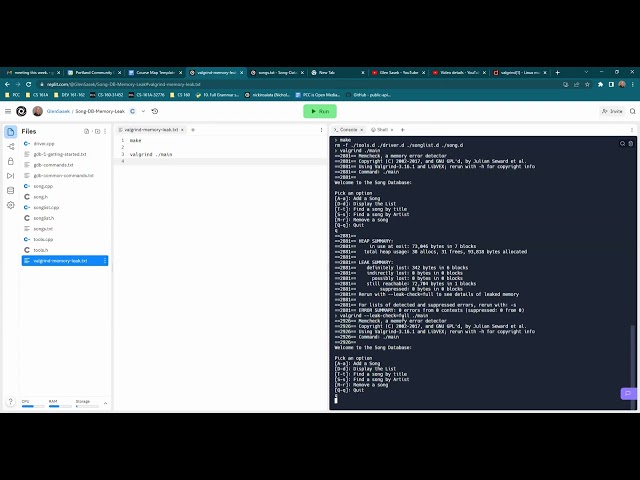Open the Settings gear in sidebar

(x=10, y=205)
